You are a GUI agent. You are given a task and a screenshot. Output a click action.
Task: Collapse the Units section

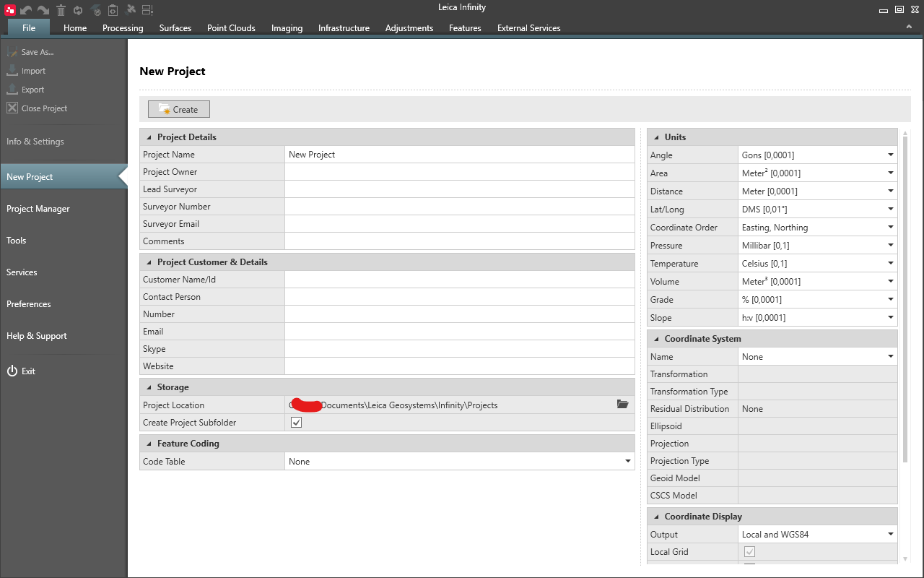(657, 137)
